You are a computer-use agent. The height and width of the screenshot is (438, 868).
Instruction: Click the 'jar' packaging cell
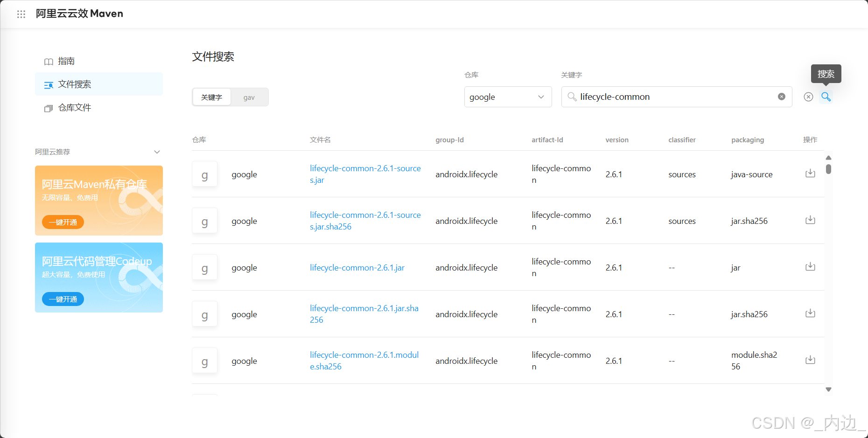(735, 268)
